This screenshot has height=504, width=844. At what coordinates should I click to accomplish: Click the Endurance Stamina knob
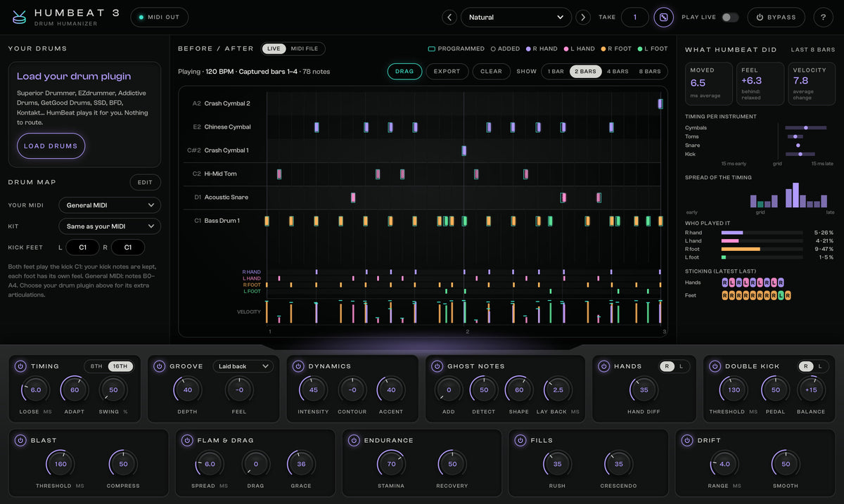(x=391, y=464)
